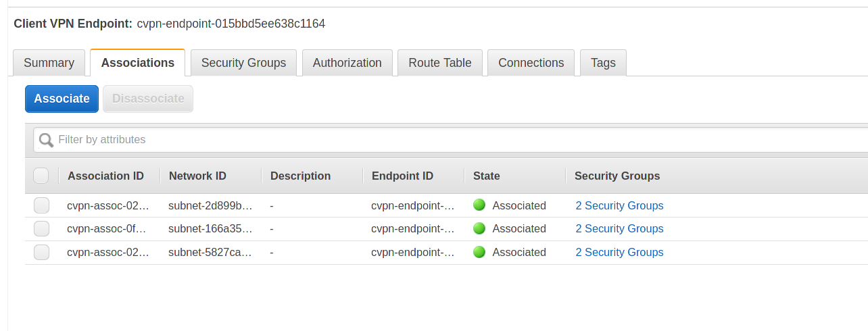Open 2 Security Groups link for subnet-5827ca
Image resolution: width=868 pixels, height=331 pixels.
(x=619, y=252)
